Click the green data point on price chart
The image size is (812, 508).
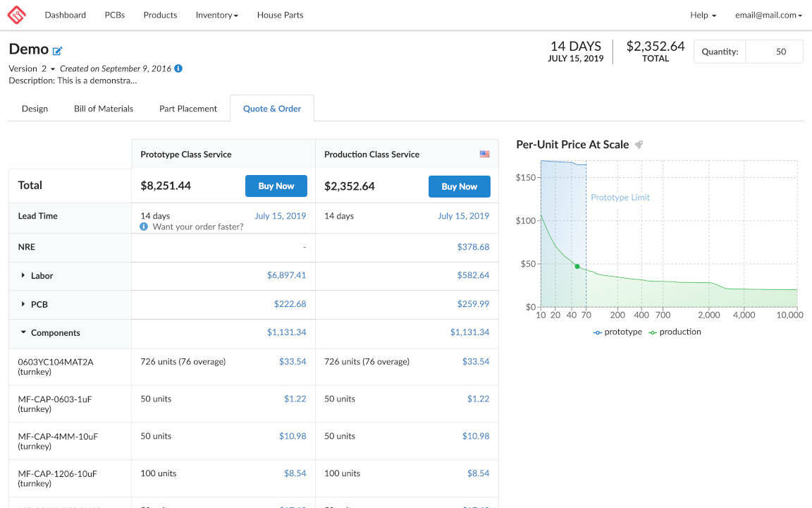pyautogui.click(x=577, y=266)
